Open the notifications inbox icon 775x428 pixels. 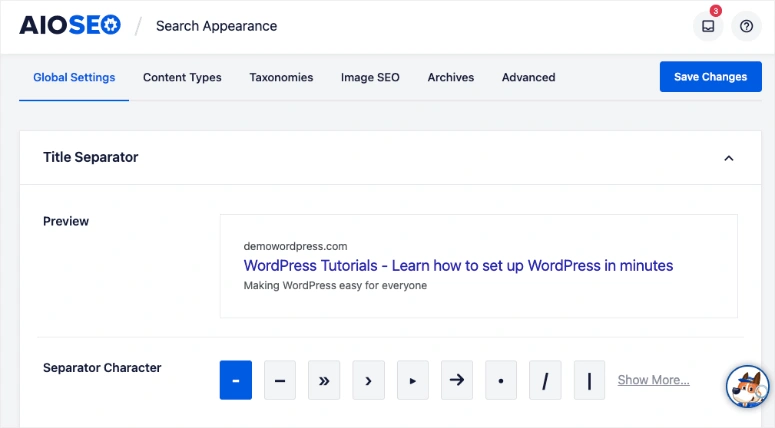pos(708,27)
